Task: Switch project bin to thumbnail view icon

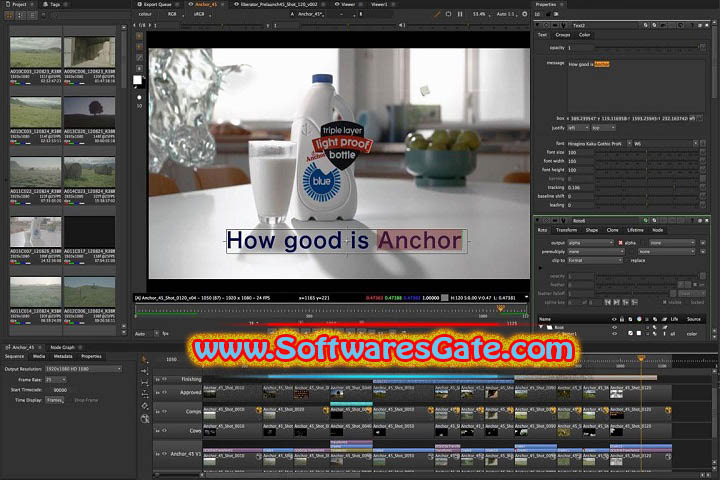Action: 9,15
